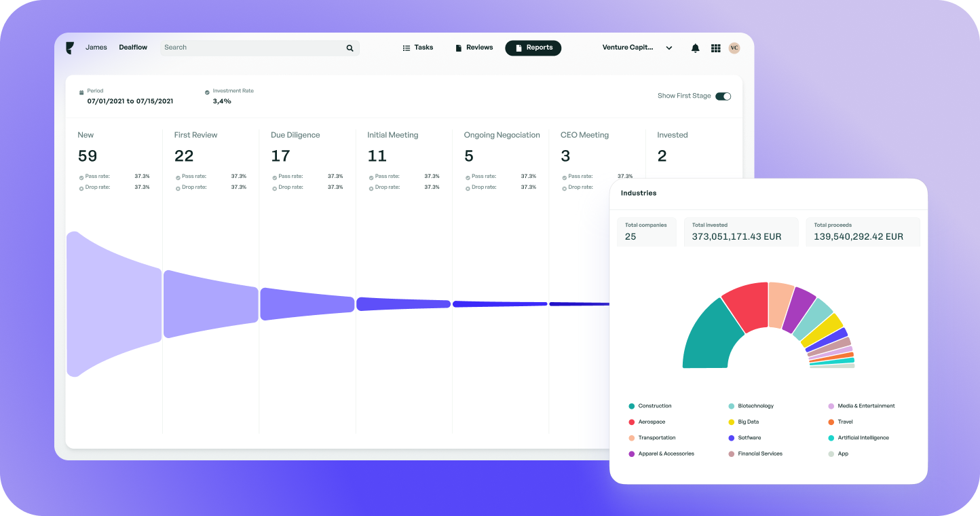Click the Invested column header
The width and height of the screenshot is (980, 516).
tap(673, 135)
